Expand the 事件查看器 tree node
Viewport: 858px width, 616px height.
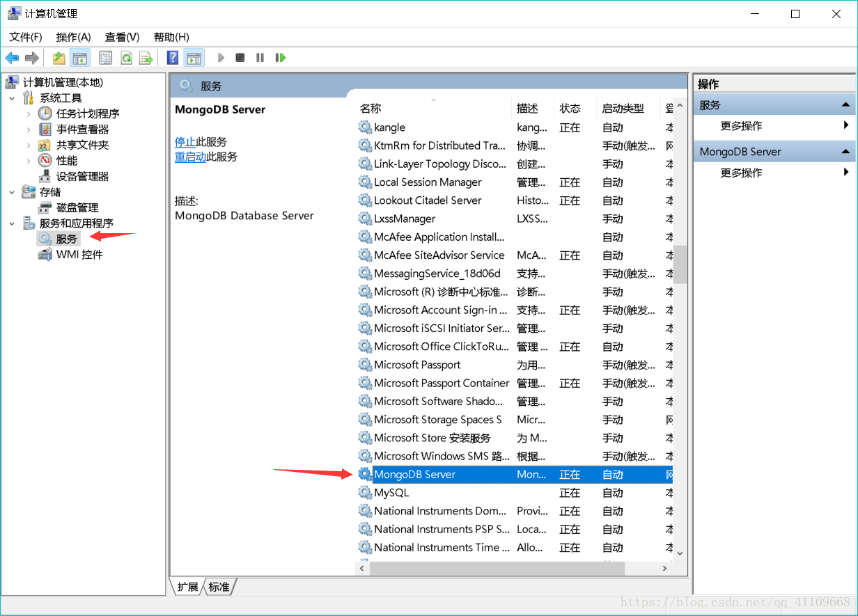pos(29,129)
